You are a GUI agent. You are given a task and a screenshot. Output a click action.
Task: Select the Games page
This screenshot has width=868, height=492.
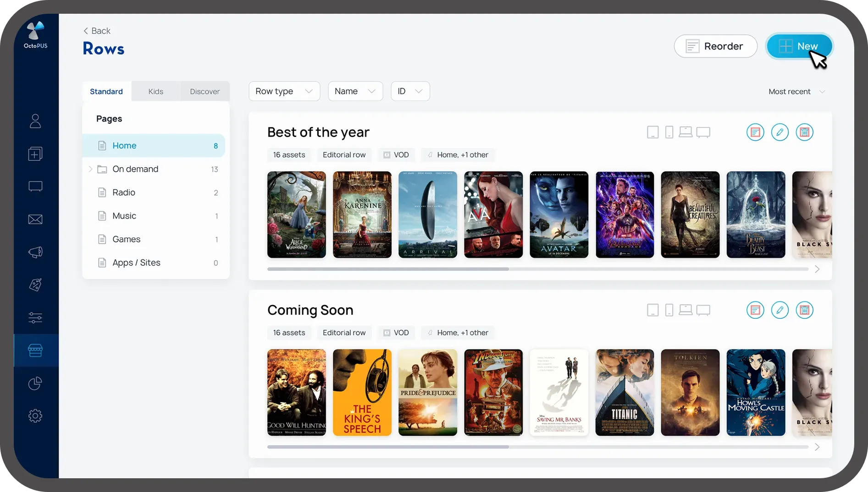coord(154,239)
